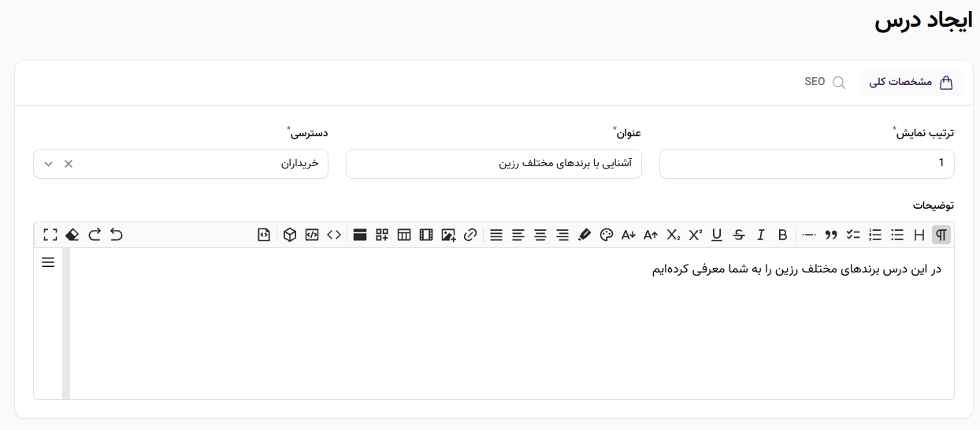Open the highlighter background color tool
Image resolution: width=980 pixels, height=430 pixels.
584,235
